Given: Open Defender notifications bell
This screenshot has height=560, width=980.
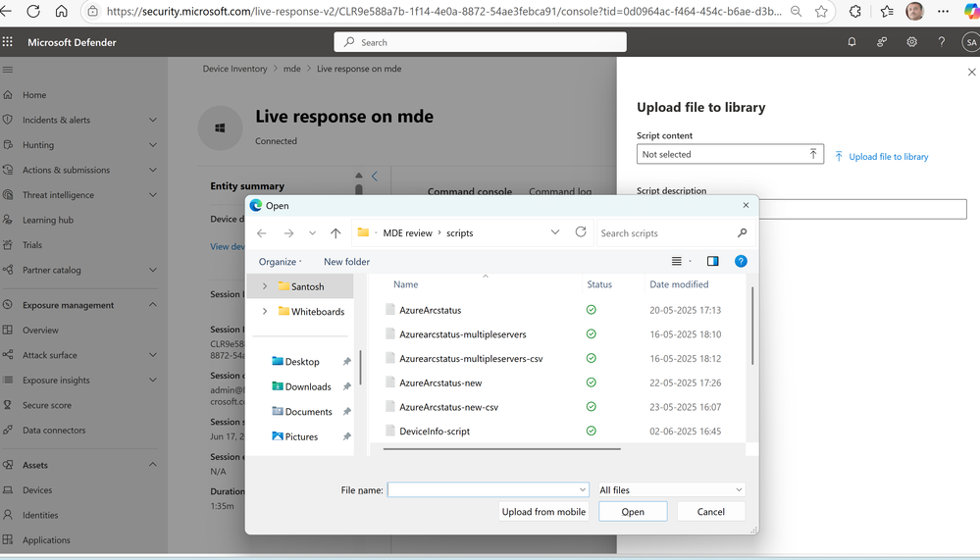Looking at the screenshot, I should tap(851, 42).
